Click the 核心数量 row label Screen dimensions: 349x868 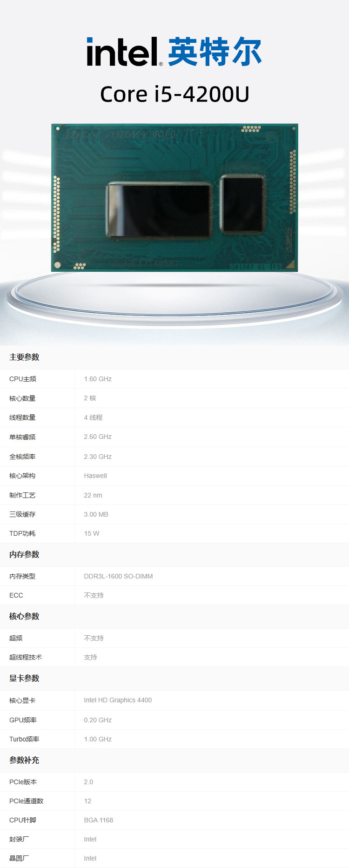(x=22, y=398)
